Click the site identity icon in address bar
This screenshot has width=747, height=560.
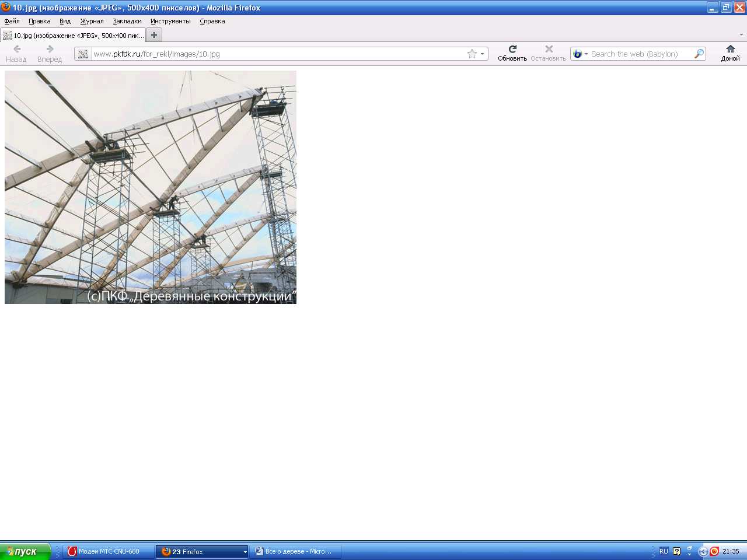[83, 54]
